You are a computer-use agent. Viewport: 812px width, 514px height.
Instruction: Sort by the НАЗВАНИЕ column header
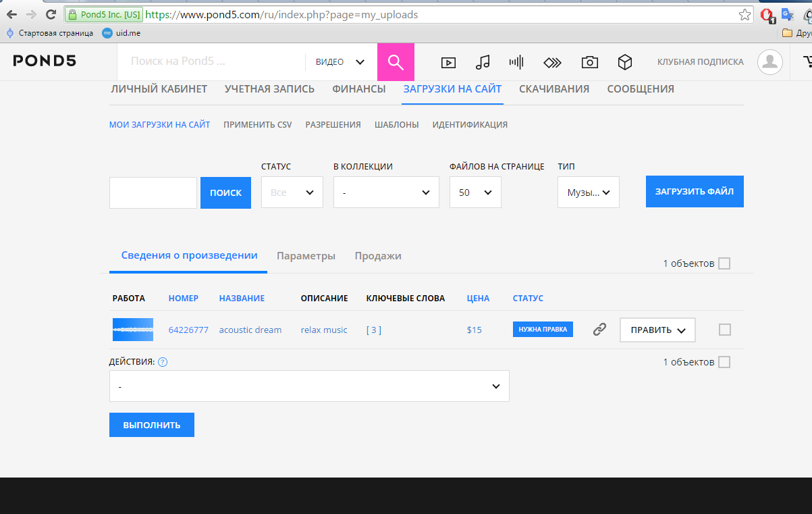coord(242,298)
